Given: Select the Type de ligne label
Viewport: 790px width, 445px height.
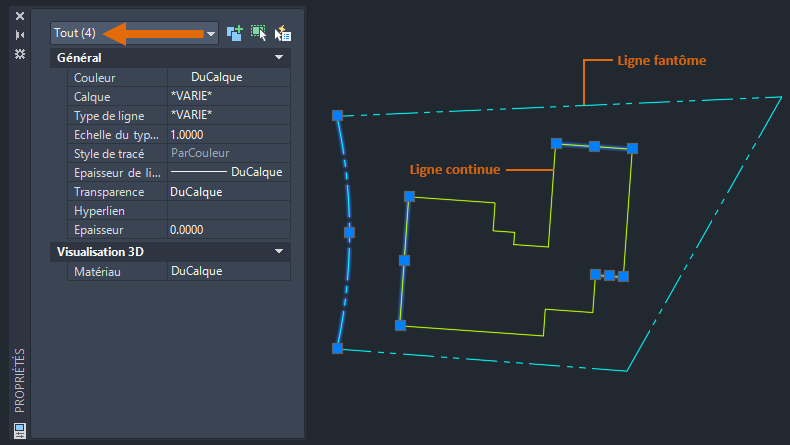Looking at the screenshot, I should pyautogui.click(x=109, y=116).
